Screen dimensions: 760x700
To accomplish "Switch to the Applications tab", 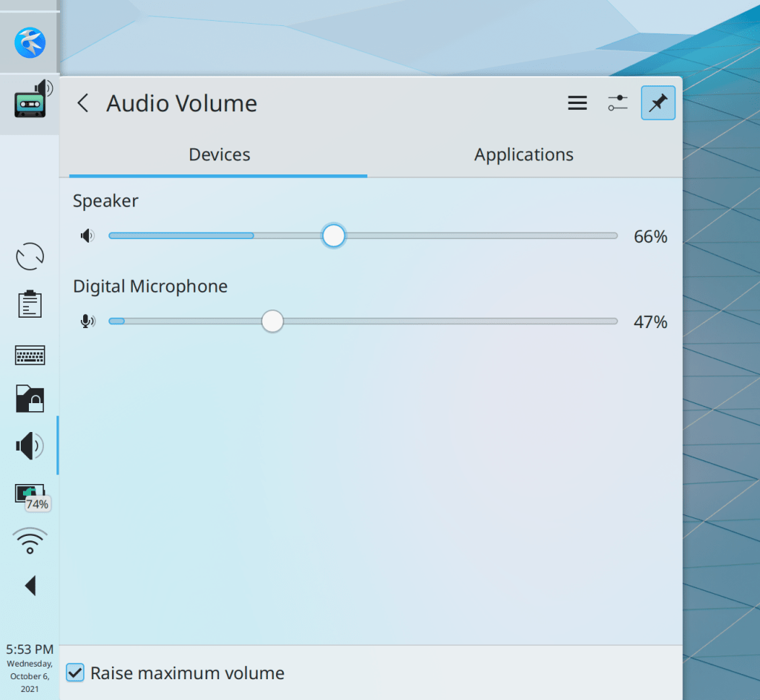I will [523, 155].
